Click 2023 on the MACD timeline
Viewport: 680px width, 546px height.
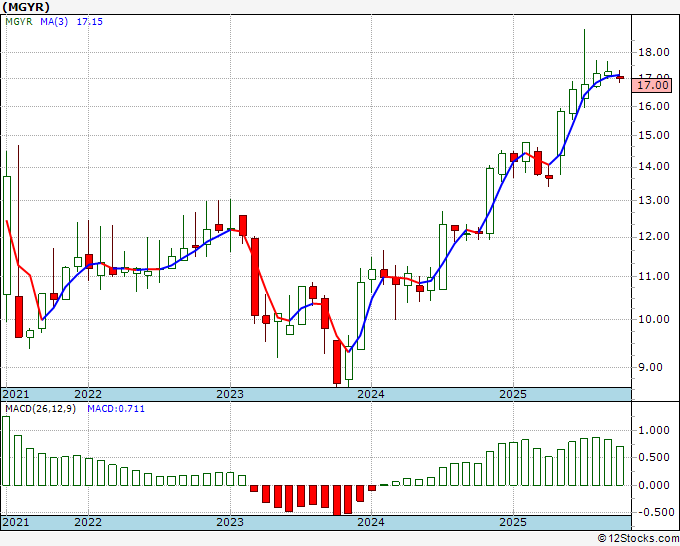(x=230, y=522)
